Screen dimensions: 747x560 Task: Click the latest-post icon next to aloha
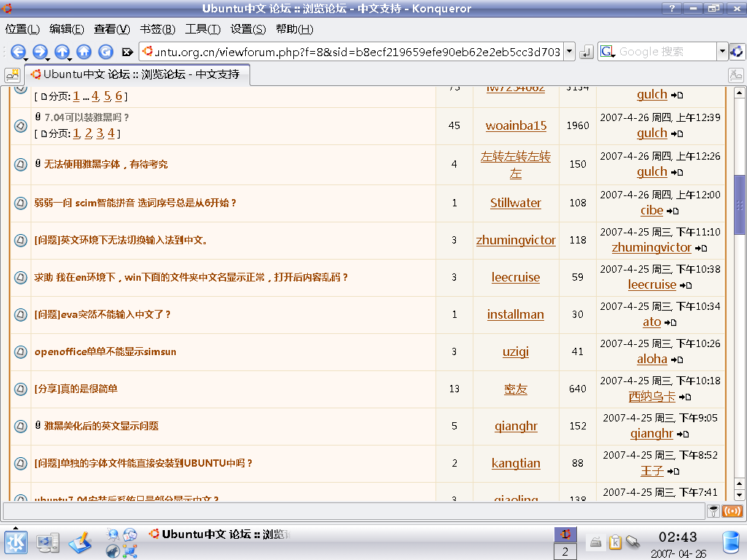677,359
